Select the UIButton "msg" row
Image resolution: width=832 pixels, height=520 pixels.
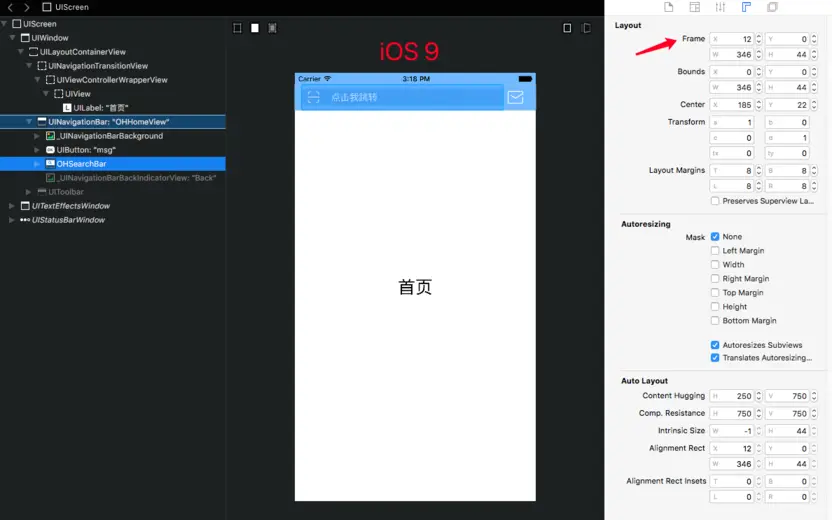tap(112, 150)
